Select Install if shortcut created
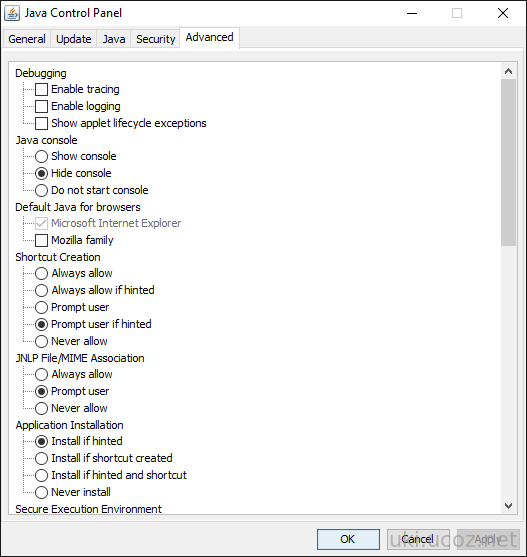 coord(42,458)
